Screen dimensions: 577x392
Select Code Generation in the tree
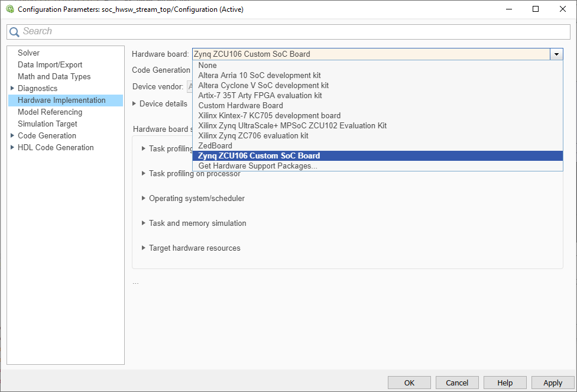47,135
